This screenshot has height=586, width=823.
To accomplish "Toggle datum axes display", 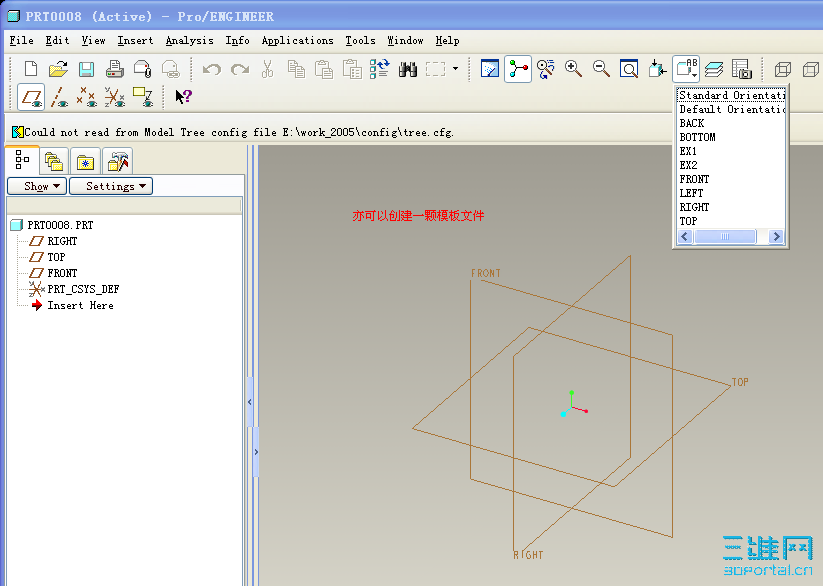I will click(60, 97).
